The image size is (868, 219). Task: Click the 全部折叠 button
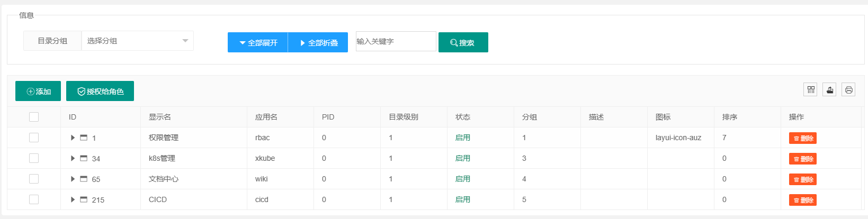(318, 42)
